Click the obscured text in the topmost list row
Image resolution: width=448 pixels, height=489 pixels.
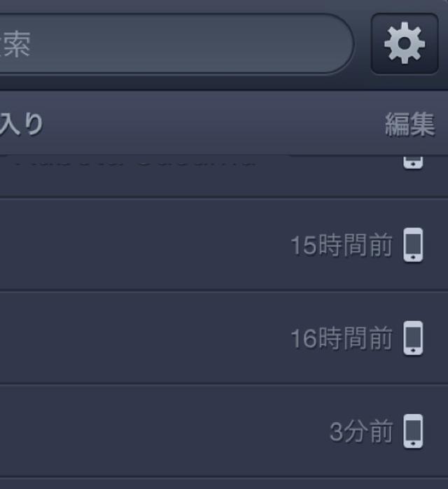134,162
